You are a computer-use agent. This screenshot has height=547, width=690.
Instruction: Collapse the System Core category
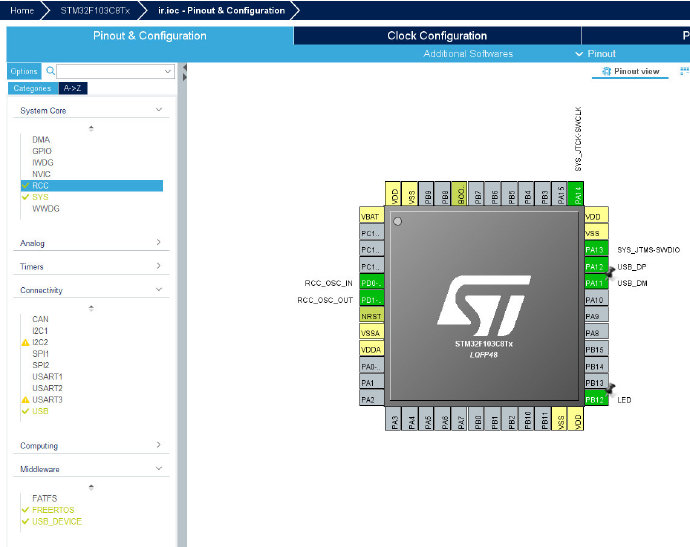pyautogui.click(x=159, y=110)
